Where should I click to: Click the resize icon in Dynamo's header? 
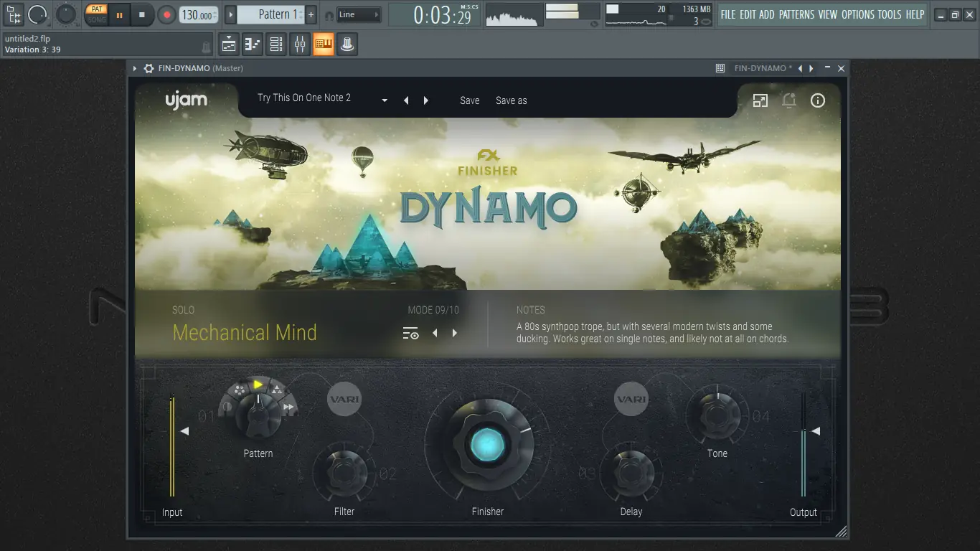coord(760,100)
